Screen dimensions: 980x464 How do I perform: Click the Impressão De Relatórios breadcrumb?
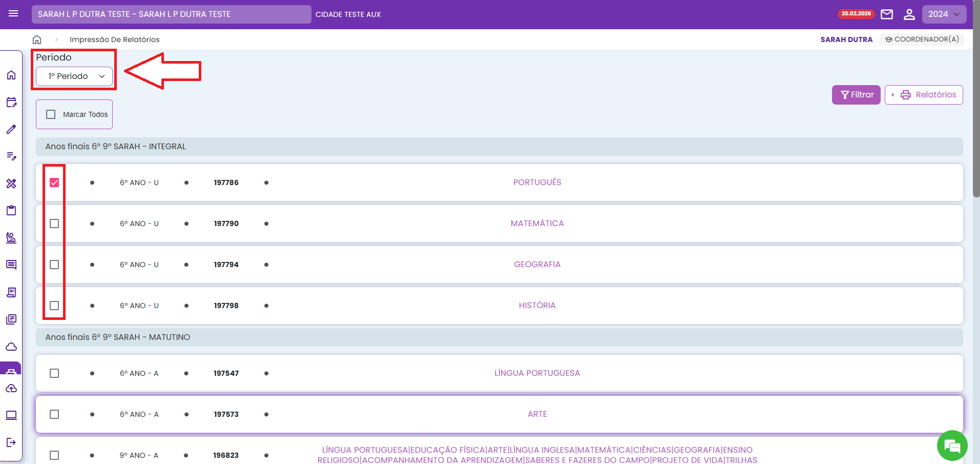click(114, 39)
